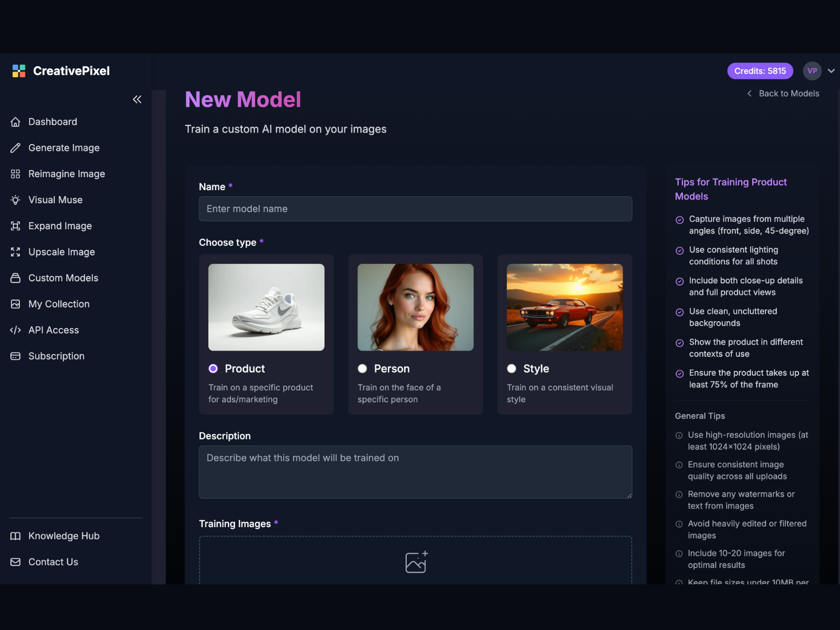The width and height of the screenshot is (840, 630).
Task: Focus the model Name input field
Action: point(415,209)
